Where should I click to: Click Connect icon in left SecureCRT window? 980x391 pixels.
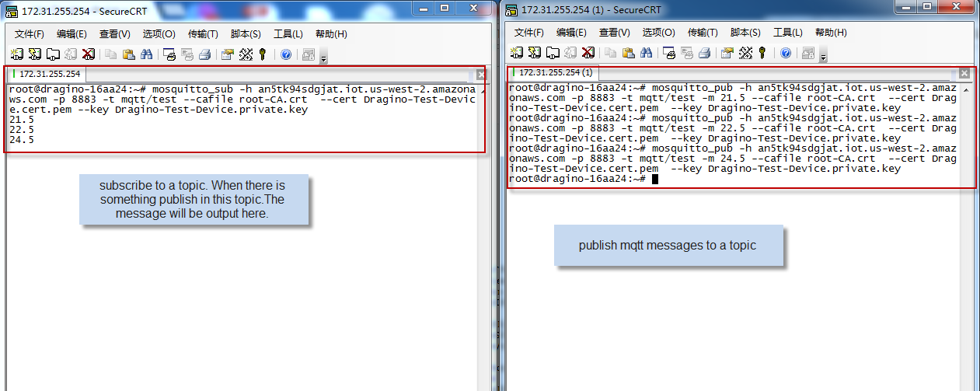pyautogui.click(x=16, y=54)
